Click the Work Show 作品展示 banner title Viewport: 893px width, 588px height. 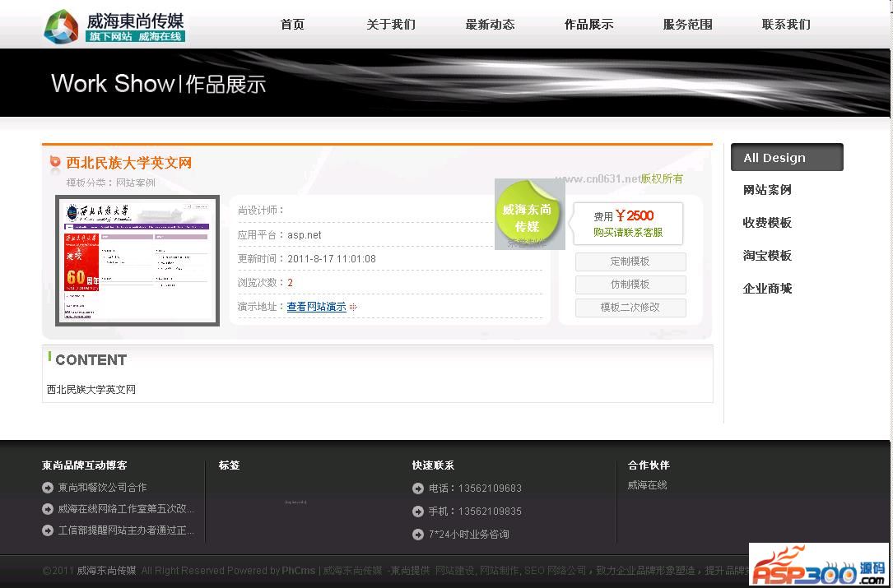point(158,84)
